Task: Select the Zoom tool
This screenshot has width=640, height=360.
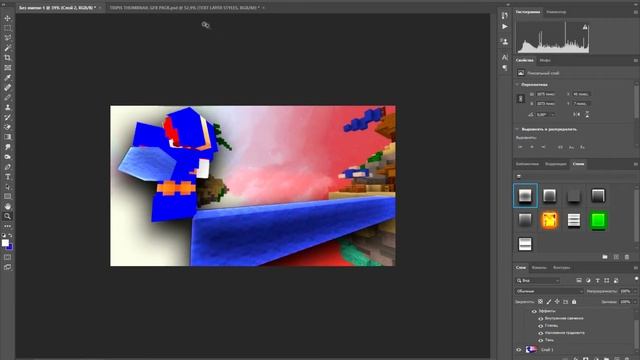Action: tap(7, 216)
